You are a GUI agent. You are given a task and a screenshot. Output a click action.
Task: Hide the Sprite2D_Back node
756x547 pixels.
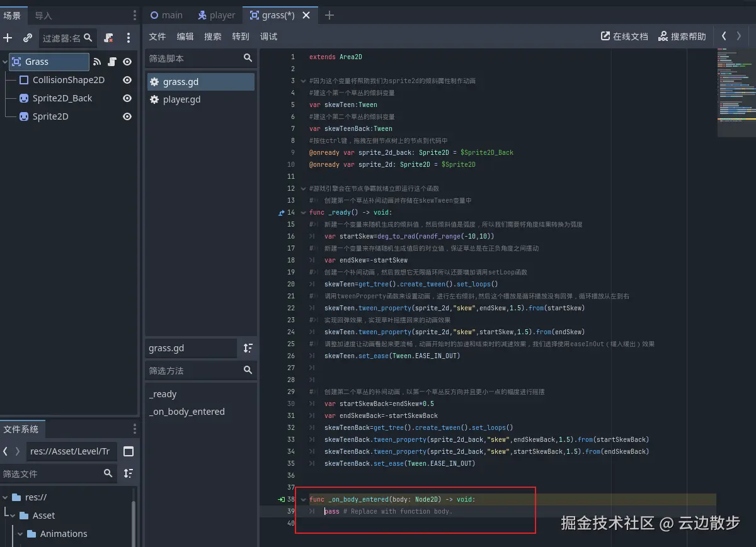(x=127, y=98)
